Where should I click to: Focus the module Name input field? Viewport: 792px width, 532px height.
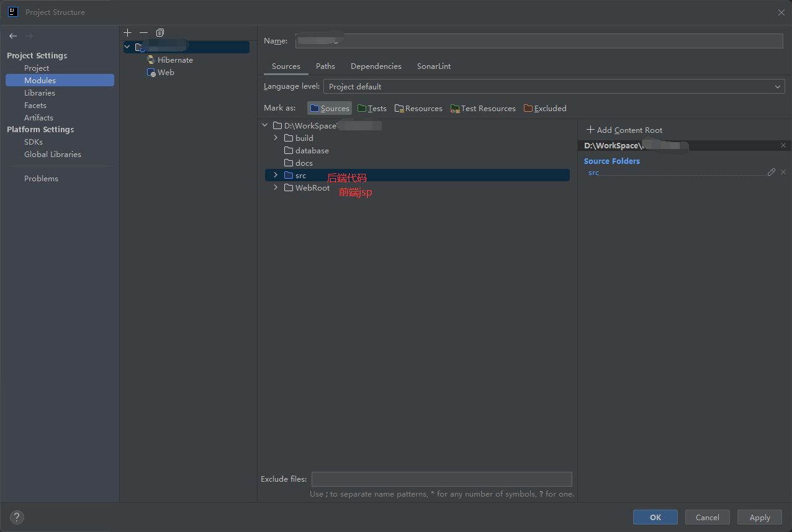[539, 41]
